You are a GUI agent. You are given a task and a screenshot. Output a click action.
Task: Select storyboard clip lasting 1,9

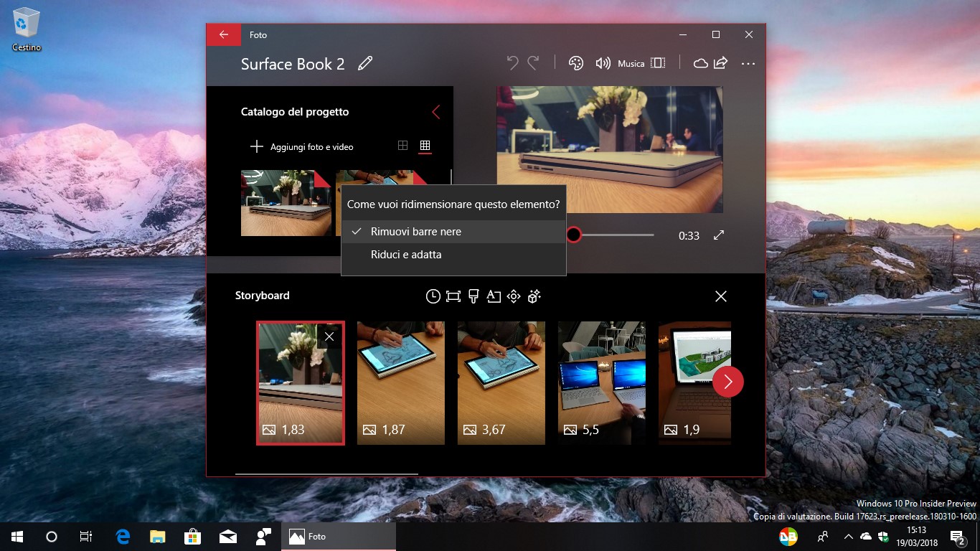pyautogui.click(x=694, y=383)
